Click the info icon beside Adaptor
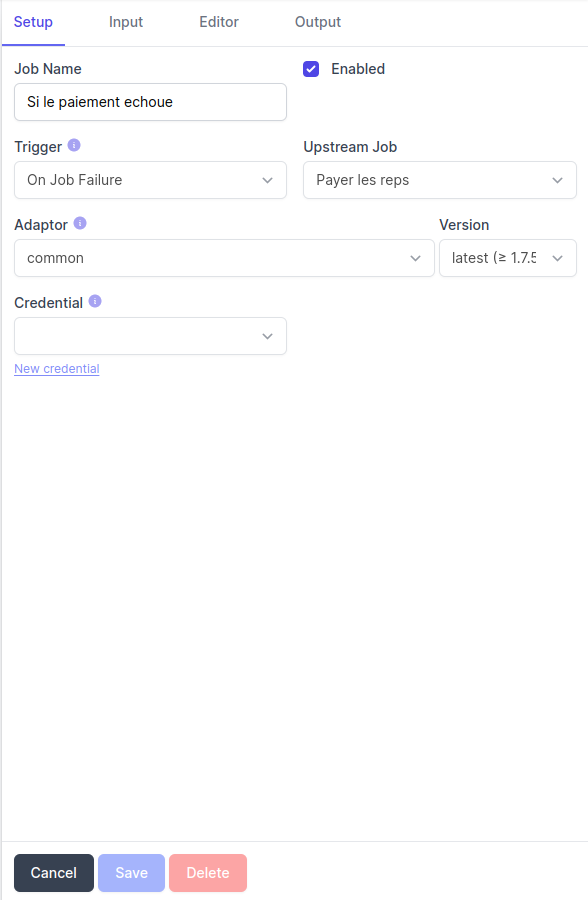 point(79,224)
